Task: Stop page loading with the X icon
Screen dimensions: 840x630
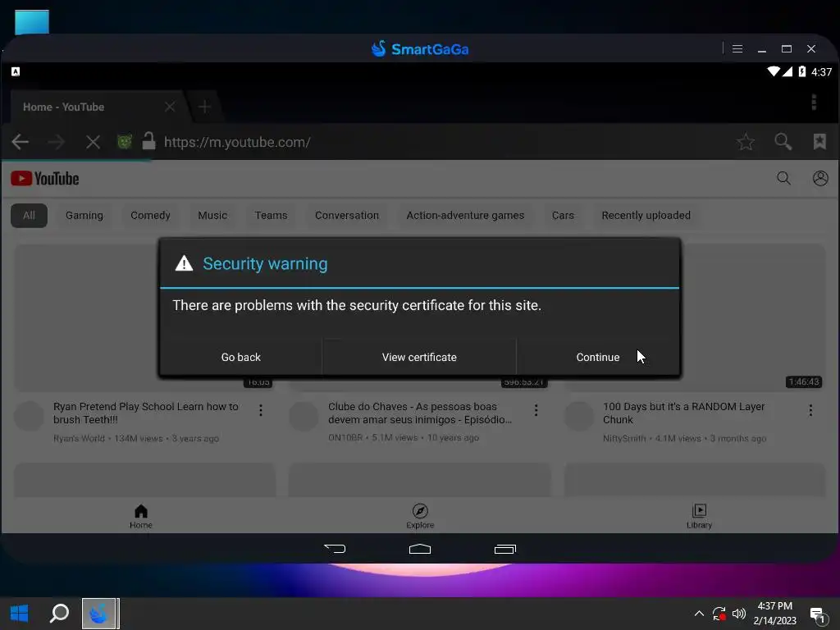Action: pyautogui.click(x=93, y=142)
